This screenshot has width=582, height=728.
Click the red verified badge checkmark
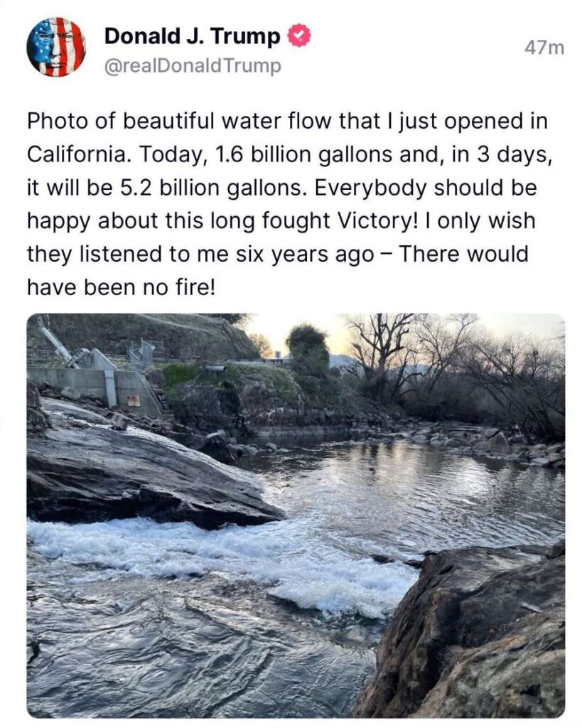[297, 36]
